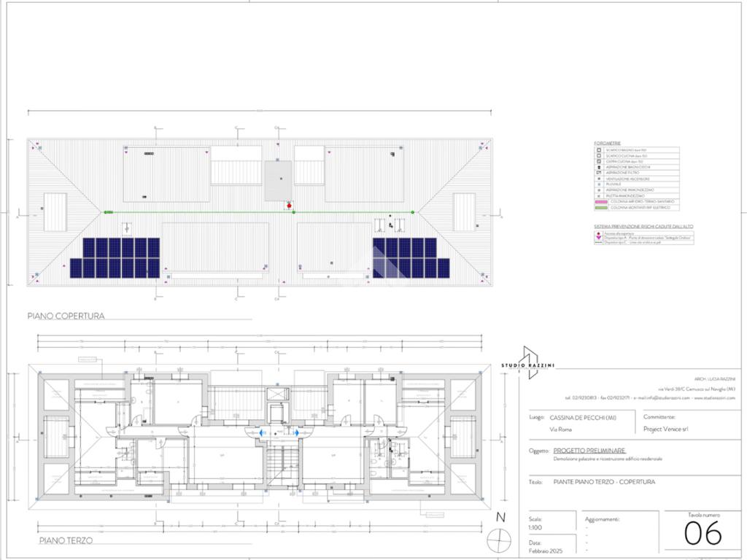The image size is (747, 560).
Task: Click the PROGETTO PRELIMINARE underlined text
Action: click(589, 451)
